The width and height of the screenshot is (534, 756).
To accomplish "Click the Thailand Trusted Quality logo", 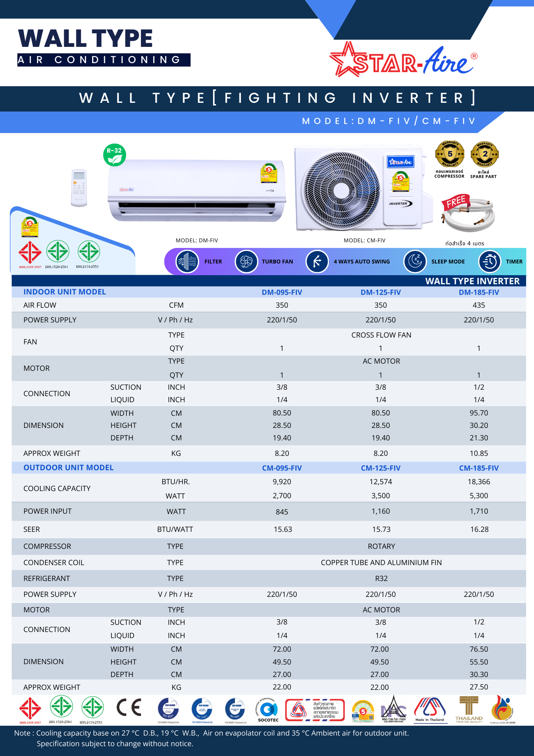I will [469, 710].
